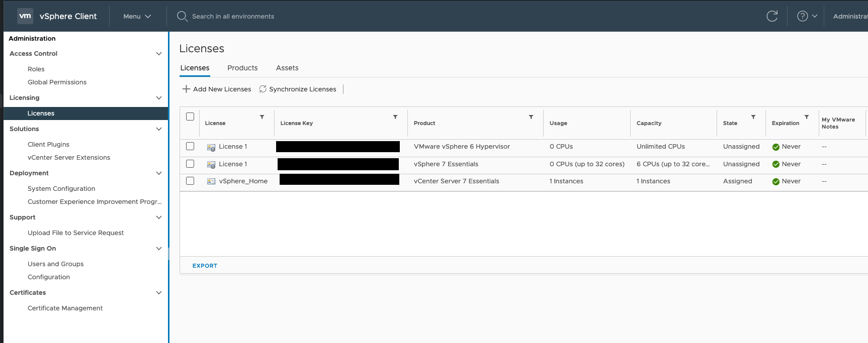Click the vSphere 7 Essentials product cell

coord(446,164)
